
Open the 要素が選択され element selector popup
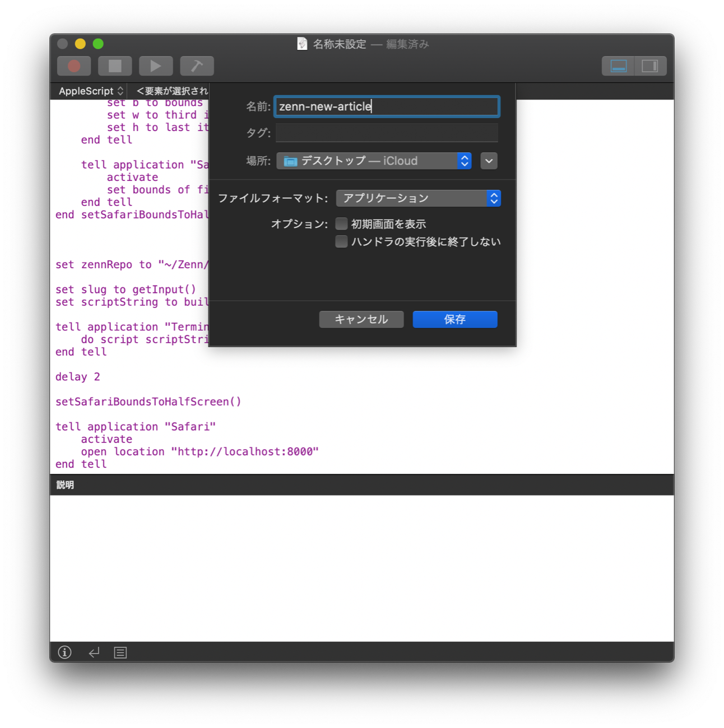pyautogui.click(x=171, y=91)
